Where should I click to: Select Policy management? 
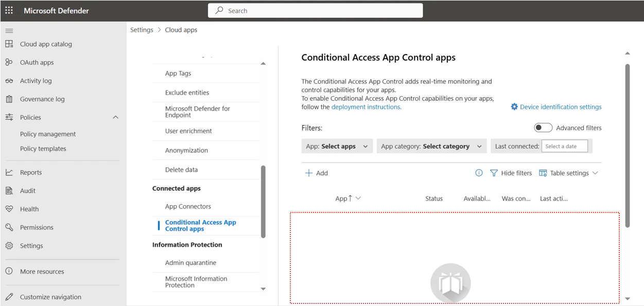coord(48,134)
